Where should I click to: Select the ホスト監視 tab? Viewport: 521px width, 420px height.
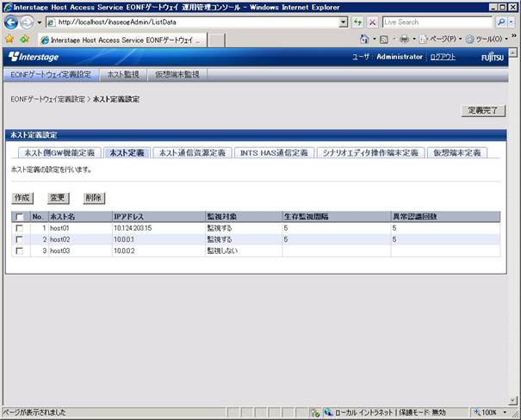pos(123,75)
